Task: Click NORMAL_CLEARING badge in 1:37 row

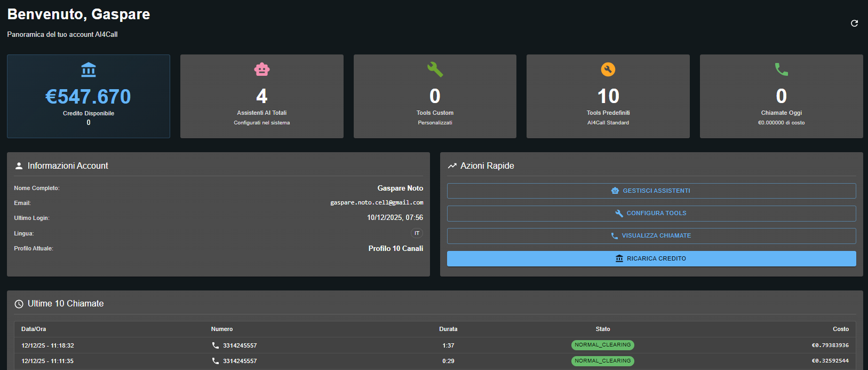Action: click(603, 345)
